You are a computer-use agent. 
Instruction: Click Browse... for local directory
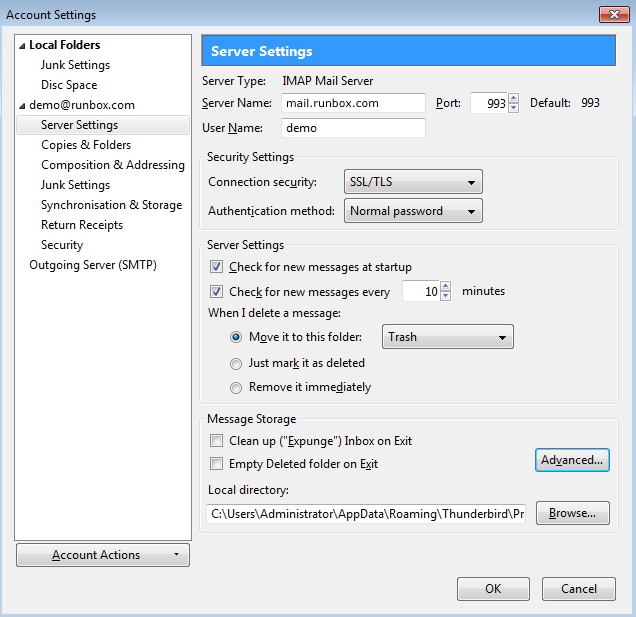click(572, 513)
